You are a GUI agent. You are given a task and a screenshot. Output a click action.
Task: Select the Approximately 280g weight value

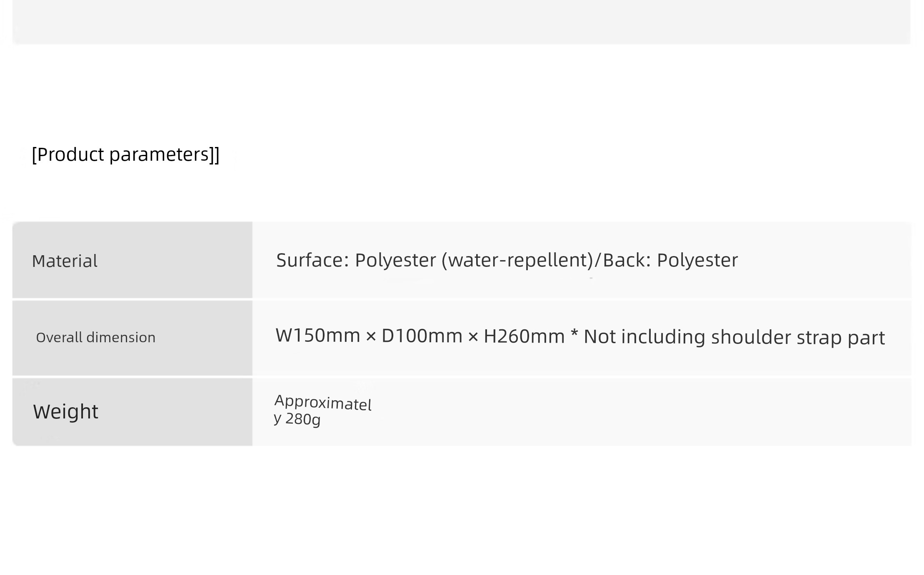(323, 410)
